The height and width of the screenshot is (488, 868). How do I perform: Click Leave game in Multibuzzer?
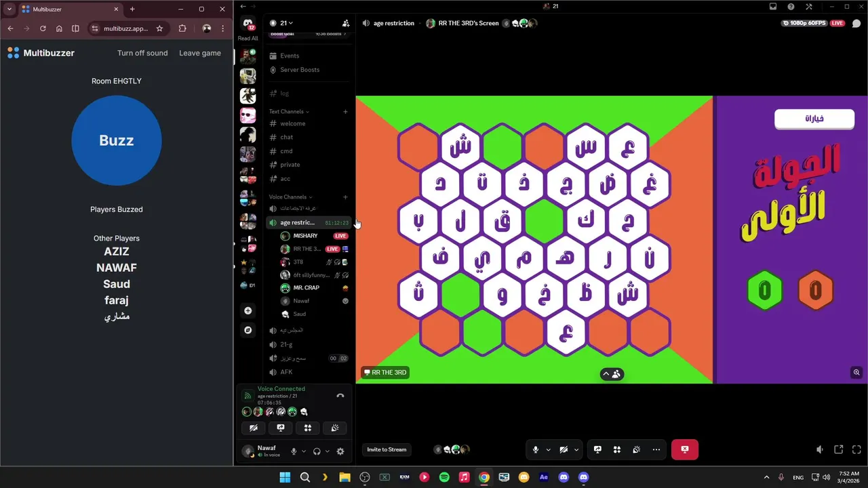tap(200, 53)
